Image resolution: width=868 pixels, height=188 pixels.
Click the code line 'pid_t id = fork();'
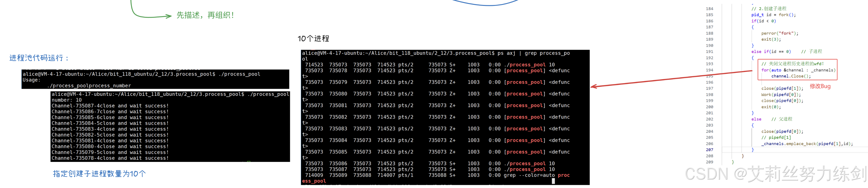773,15
